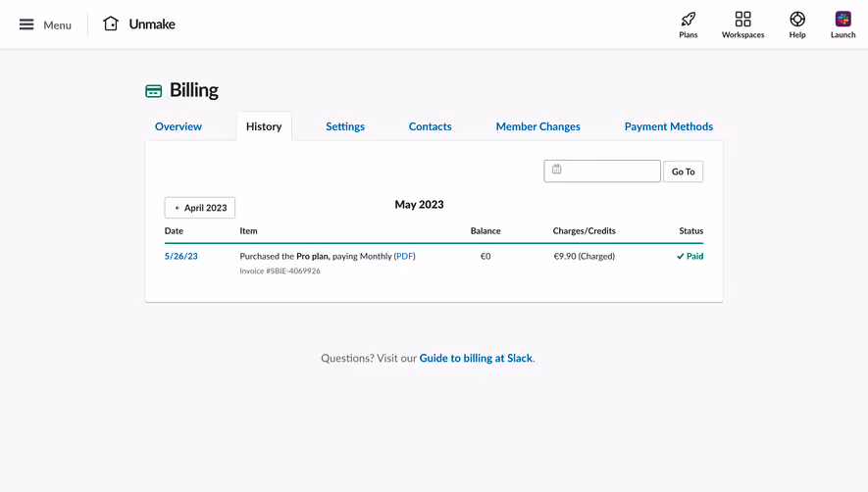
Task: Click the Unmake home icon
Action: (x=111, y=24)
